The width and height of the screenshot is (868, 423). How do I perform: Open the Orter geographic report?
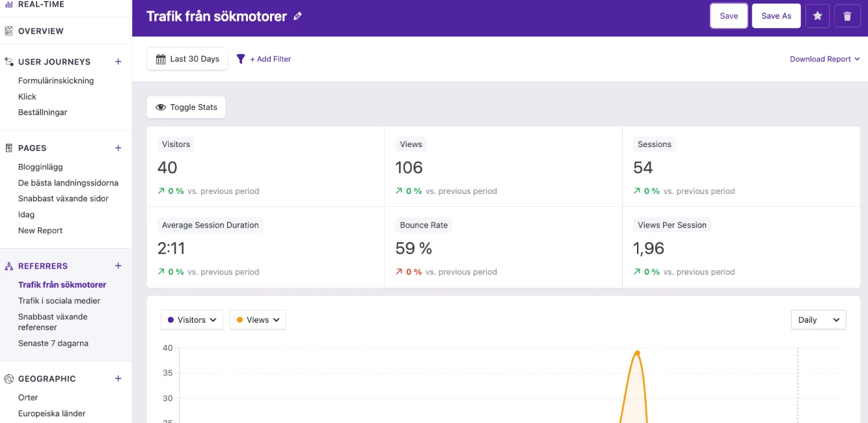coord(28,398)
